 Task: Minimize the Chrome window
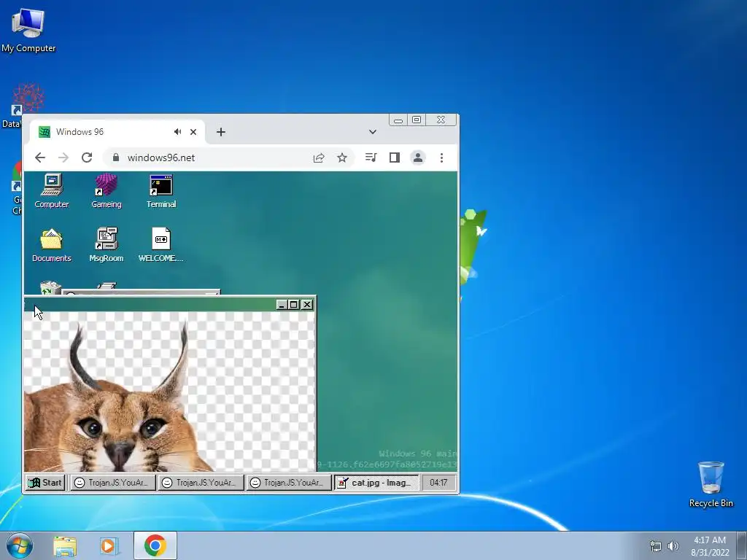pos(398,120)
